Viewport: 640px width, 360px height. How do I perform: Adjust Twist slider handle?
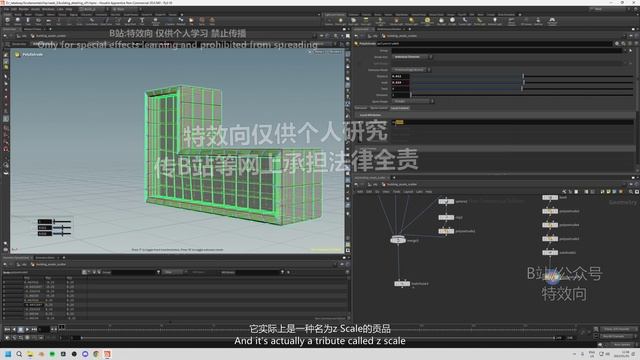[x=522, y=89]
